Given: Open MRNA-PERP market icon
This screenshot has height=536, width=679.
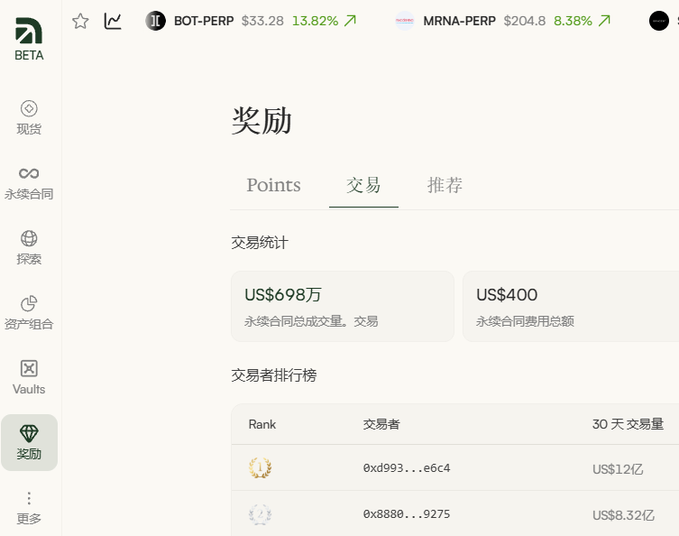Looking at the screenshot, I should click(x=405, y=21).
